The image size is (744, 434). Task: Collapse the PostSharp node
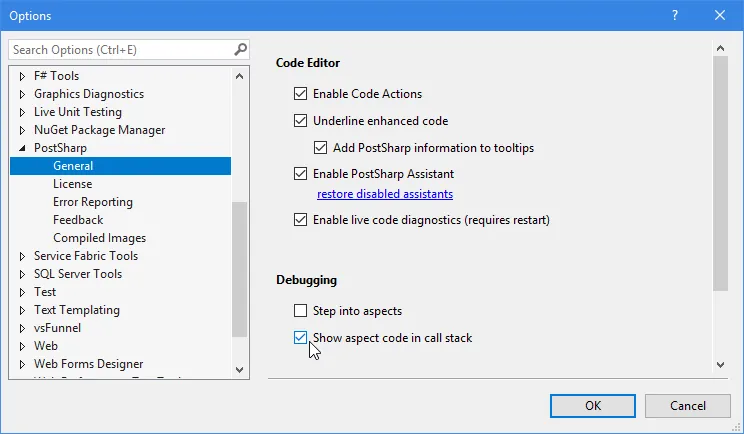(22, 148)
